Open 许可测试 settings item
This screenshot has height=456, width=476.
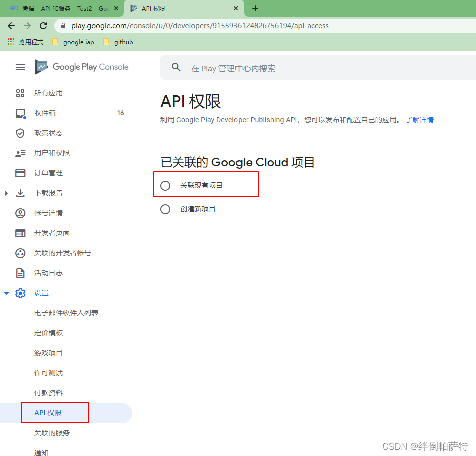point(48,373)
